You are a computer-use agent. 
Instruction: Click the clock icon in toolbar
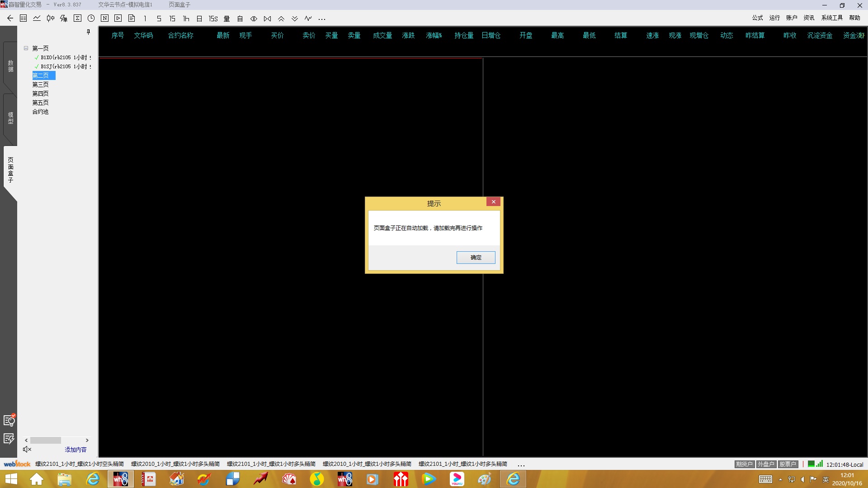pos(91,19)
